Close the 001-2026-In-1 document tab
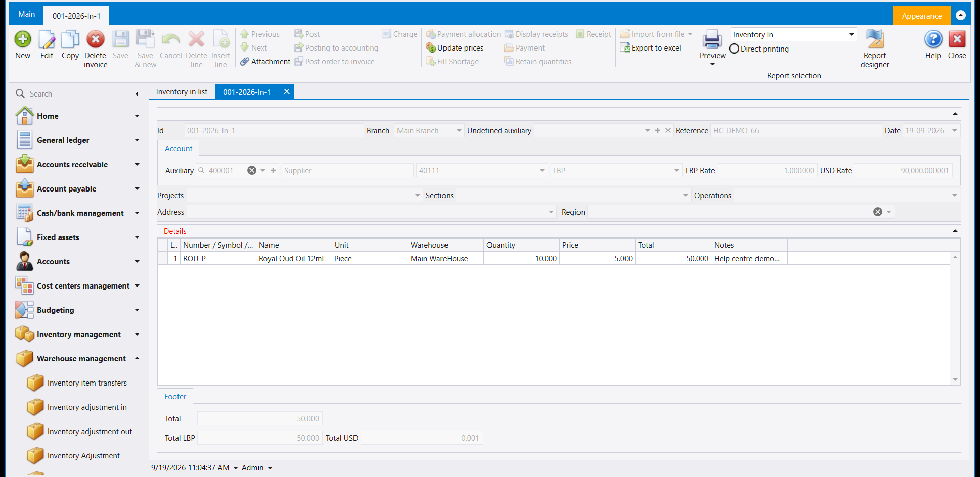The width and height of the screenshot is (980, 477). pos(287,91)
